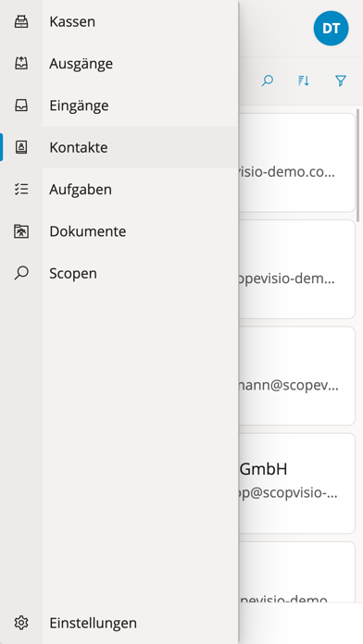Click the Einstellungen gear icon
The width and height of the screenshot is (363, 644).
coord(21,623)
